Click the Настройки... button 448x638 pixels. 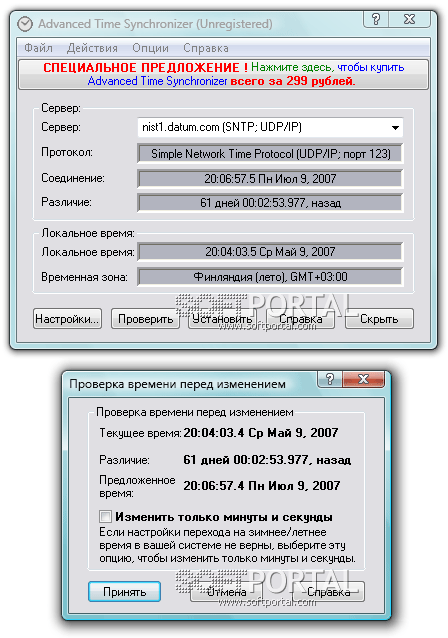click(67, 319)
